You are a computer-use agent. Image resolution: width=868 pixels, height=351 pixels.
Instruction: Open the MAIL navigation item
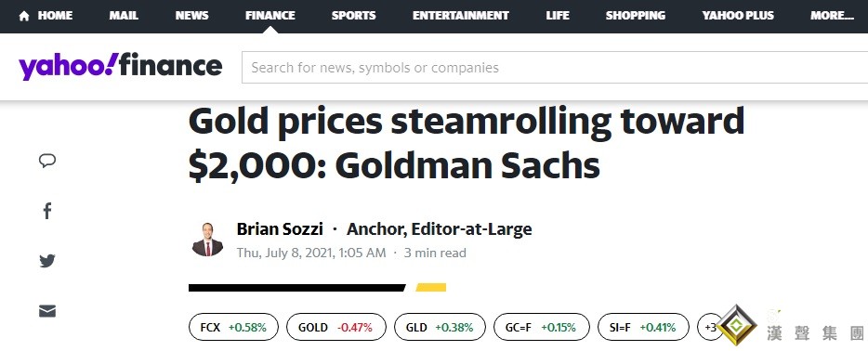[124, 16]
